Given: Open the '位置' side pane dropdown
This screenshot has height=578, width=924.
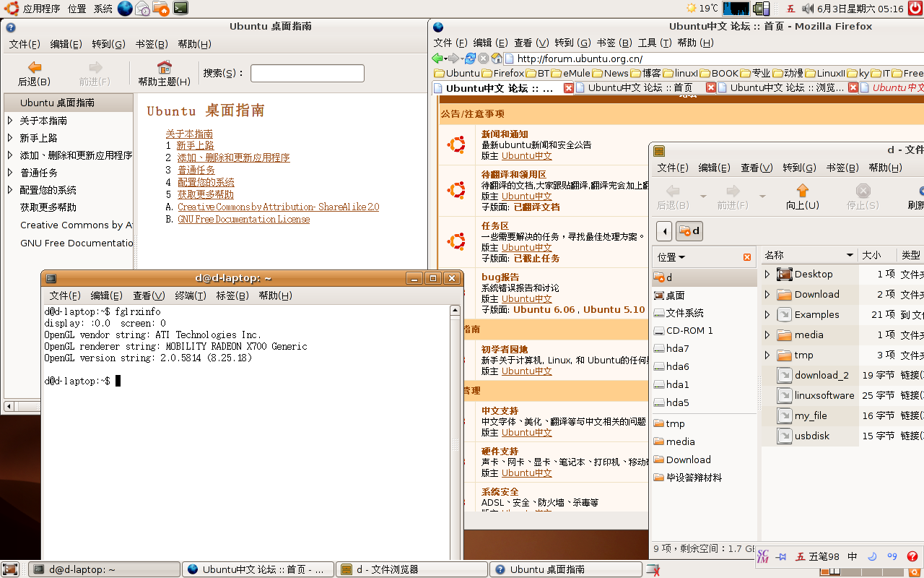Looking at the screenshot, I should point(671,257).
